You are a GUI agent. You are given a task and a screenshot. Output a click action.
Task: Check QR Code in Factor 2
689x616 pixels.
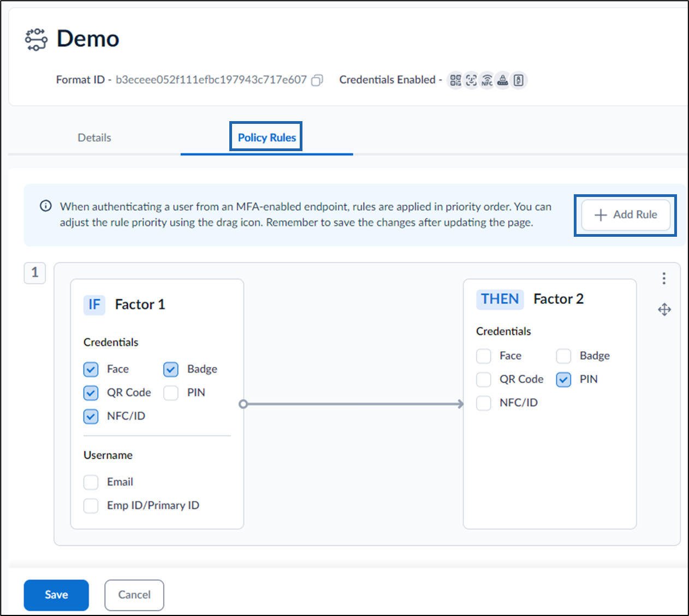point(484,379)
